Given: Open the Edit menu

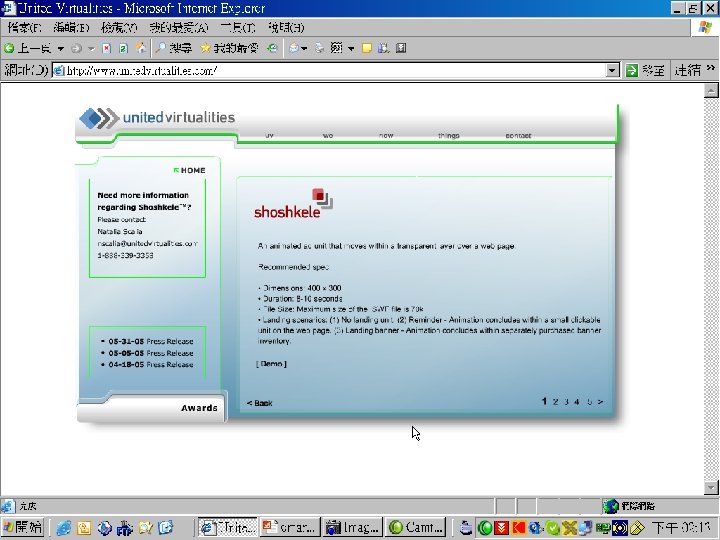Looking at the screenshot, I should point(71,28).
